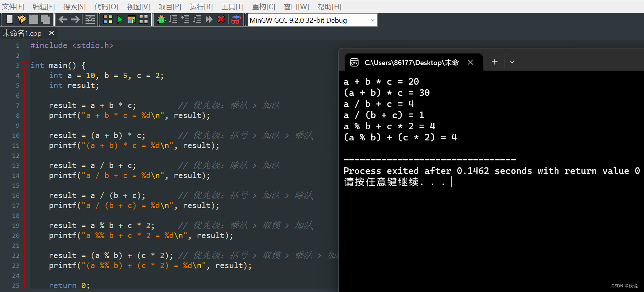Click code line result = a % b + c * 2;
Viewport: 644px width, 292px height.
click(102, 225)
